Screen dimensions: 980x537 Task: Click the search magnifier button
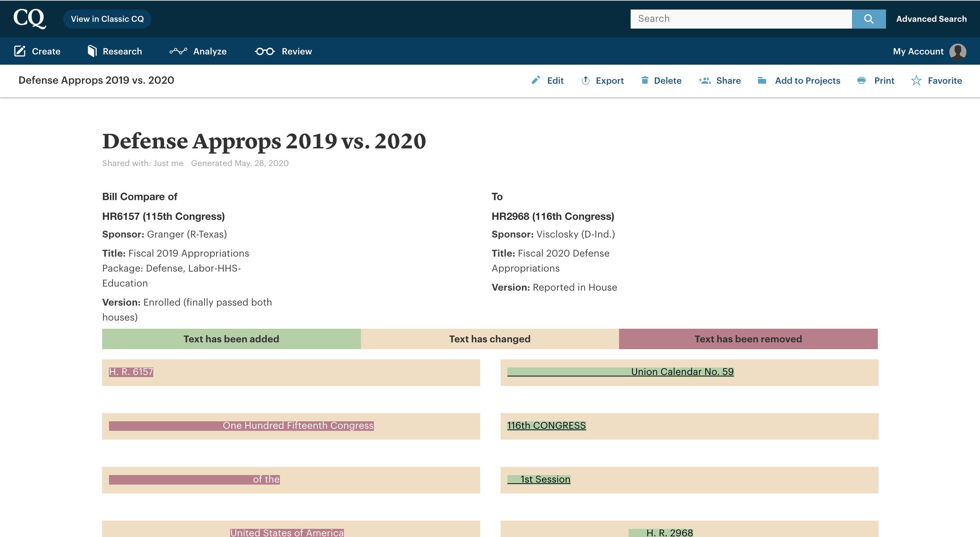click(x=869, y=19)
